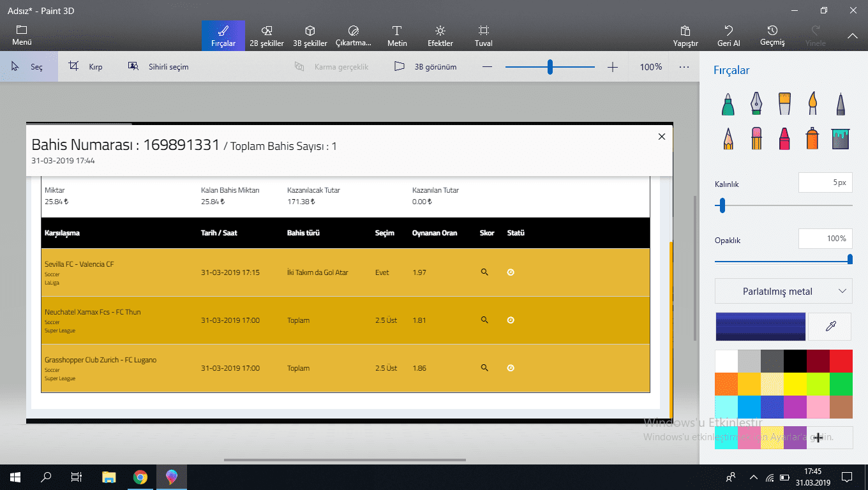868x490 pixels.
Task: Select the Fırçalar brushes tab
Action: pos(223,36)
